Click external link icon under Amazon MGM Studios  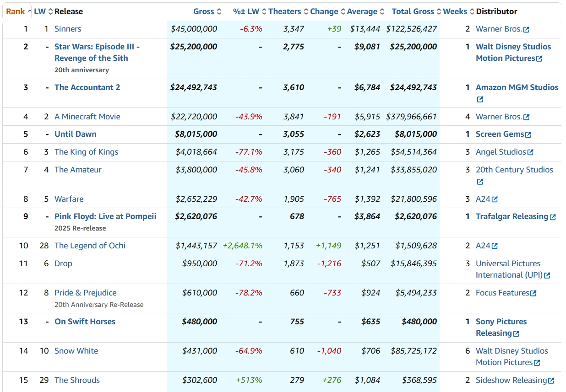(x=479, y=99)
